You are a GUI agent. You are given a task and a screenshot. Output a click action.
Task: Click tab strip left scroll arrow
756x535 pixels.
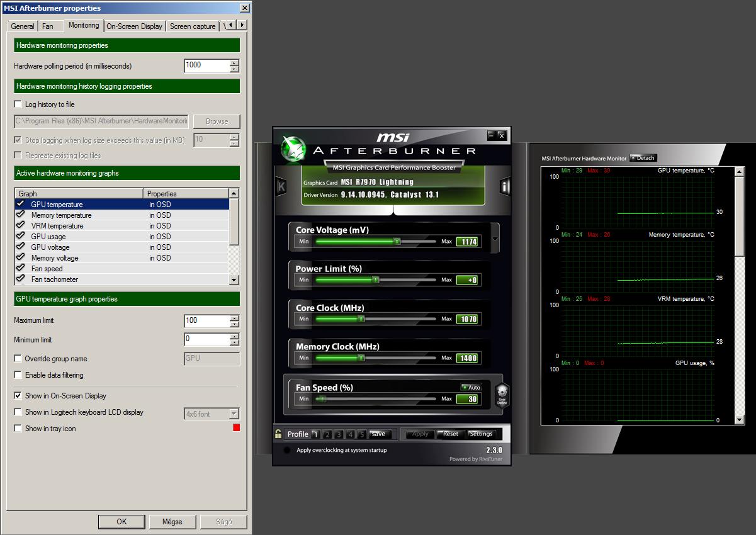click(x=232, y=25)
